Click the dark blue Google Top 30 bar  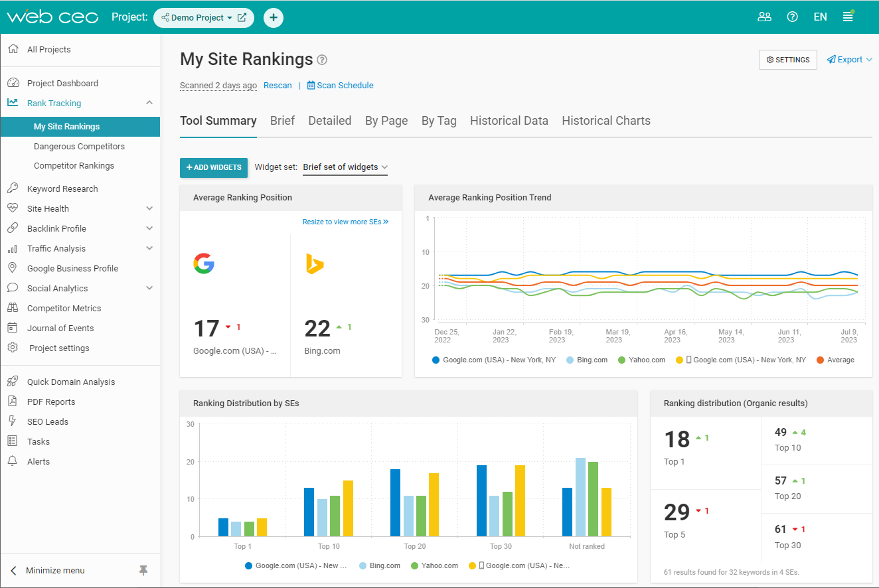tap(482, 500)
